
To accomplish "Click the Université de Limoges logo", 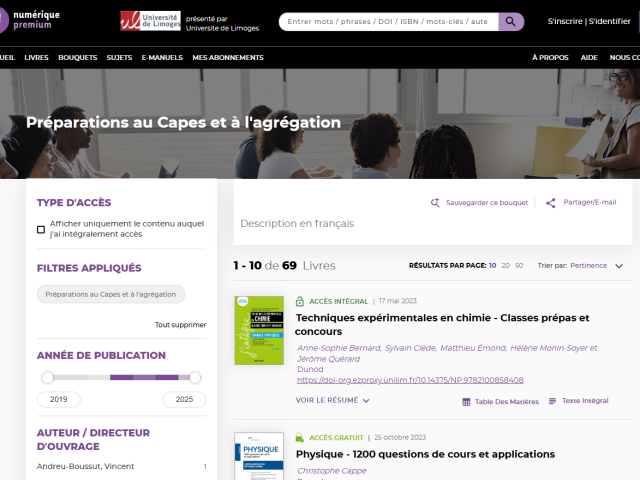I will click(x=150, y=21).
